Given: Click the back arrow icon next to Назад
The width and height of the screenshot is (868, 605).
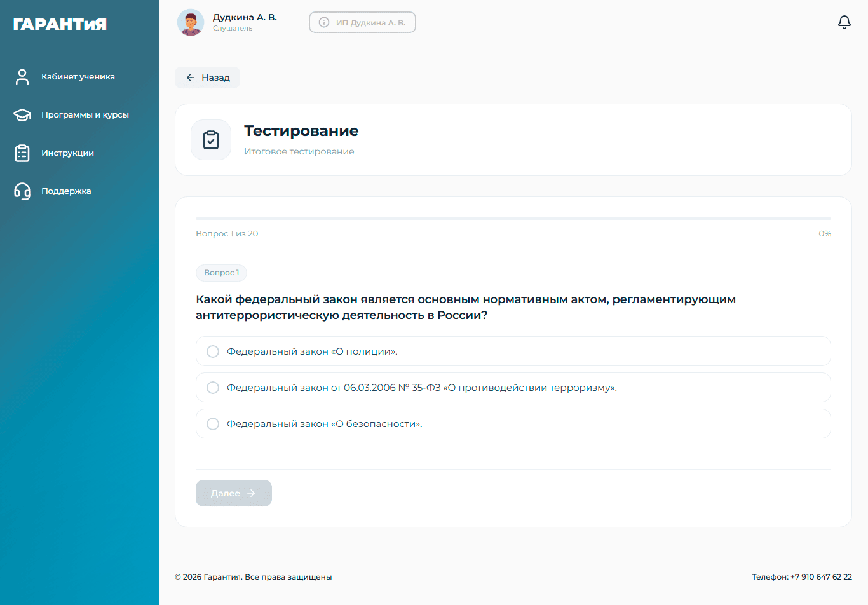Looking at the screenshot, I should click(190, 78).
